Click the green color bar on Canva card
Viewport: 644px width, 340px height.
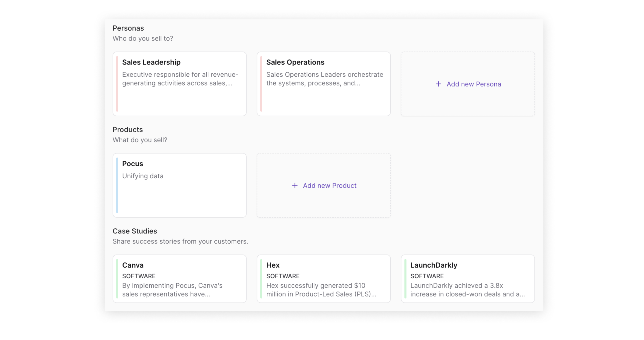pos(117,279)
